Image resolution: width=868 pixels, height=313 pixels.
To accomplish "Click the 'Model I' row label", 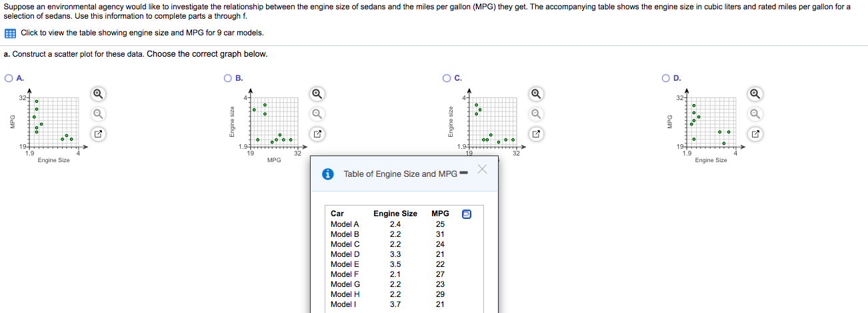I will (343, 304).
